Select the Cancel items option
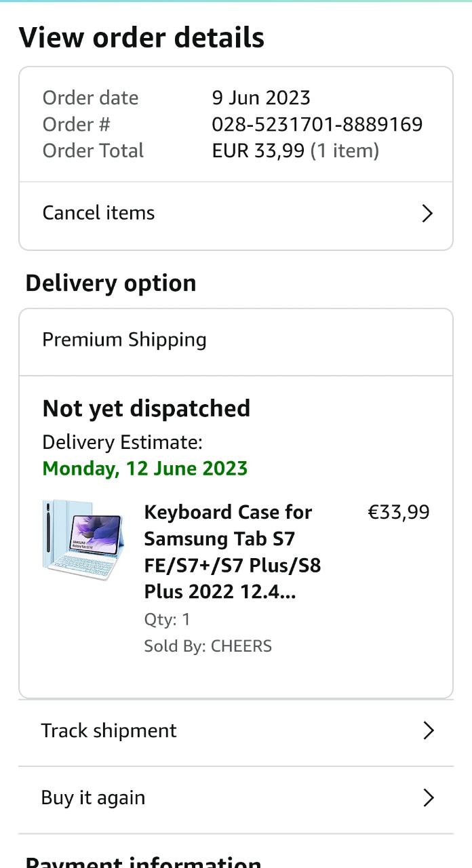The image size is (472, 868). (99, 213)
